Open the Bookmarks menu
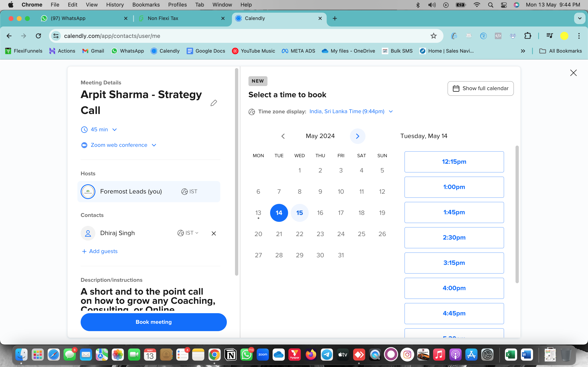 pyautogui.click(x=146, y=5)
